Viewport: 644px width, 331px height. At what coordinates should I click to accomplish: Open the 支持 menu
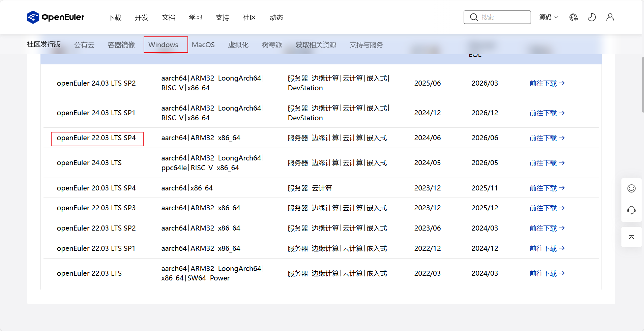[x=223, y=18]
